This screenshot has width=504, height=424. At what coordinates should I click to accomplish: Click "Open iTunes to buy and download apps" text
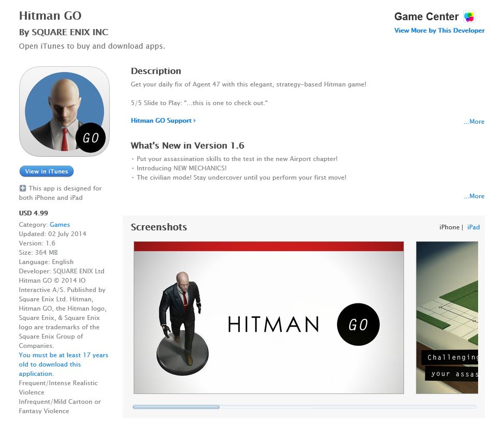[92, 46]
